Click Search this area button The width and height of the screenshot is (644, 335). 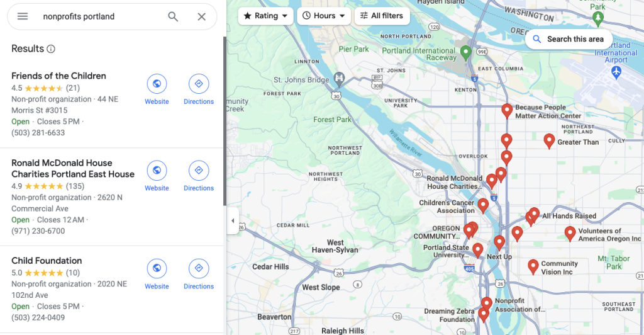pyautogui.click(x=569, y=39)
